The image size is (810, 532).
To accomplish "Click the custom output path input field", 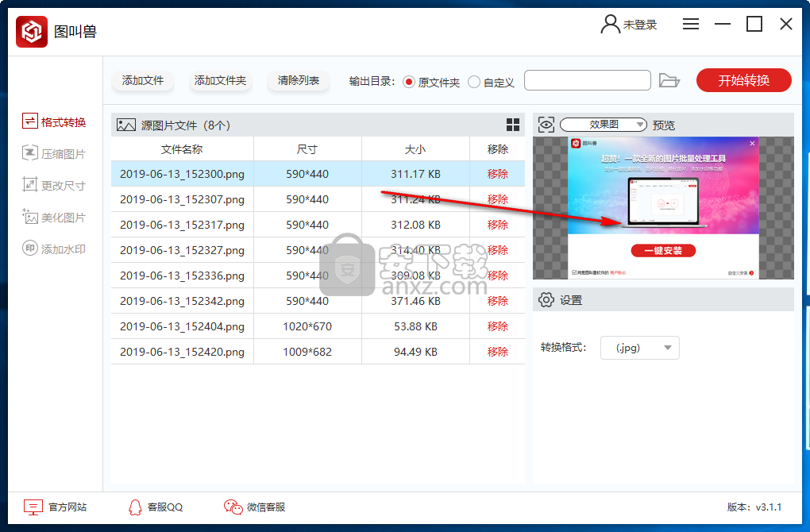I will (588, 80).
